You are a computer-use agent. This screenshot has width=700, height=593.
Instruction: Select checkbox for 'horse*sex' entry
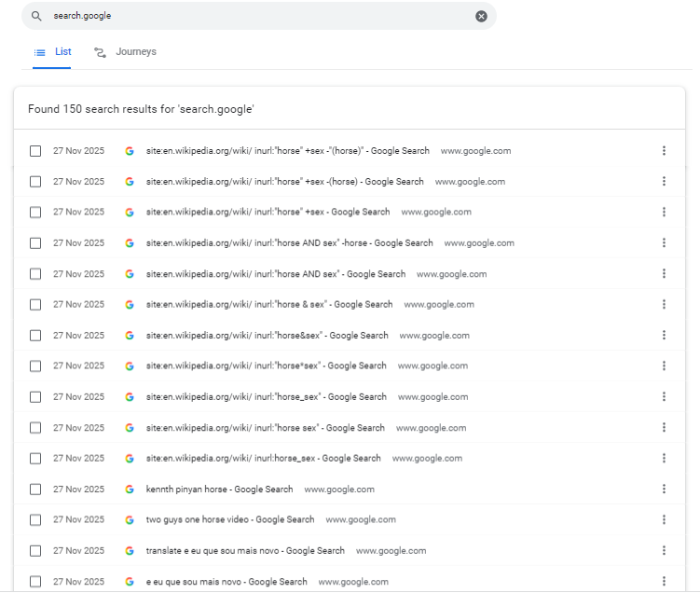pyautogui.click(x=35, y=366)
